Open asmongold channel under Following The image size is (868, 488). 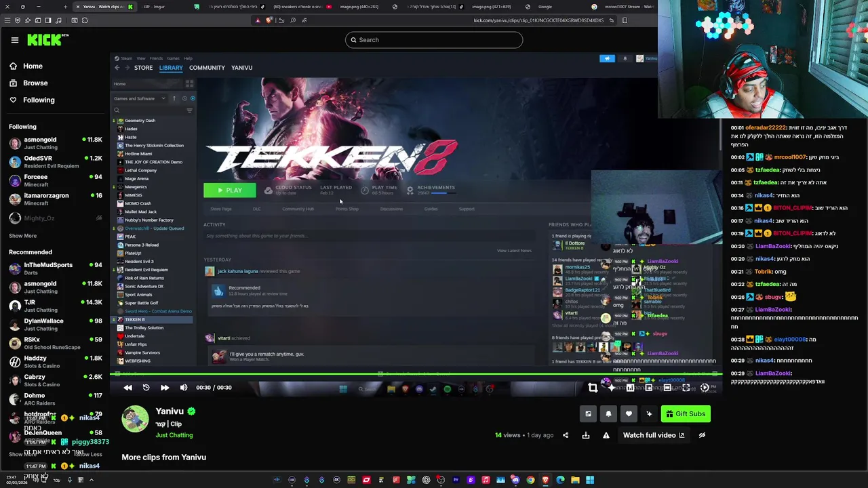(56, 143)
